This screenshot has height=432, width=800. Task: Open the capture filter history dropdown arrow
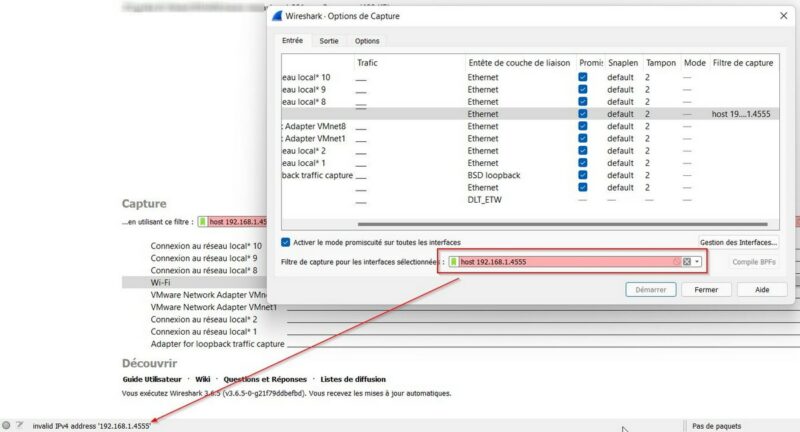click(697, 262)
